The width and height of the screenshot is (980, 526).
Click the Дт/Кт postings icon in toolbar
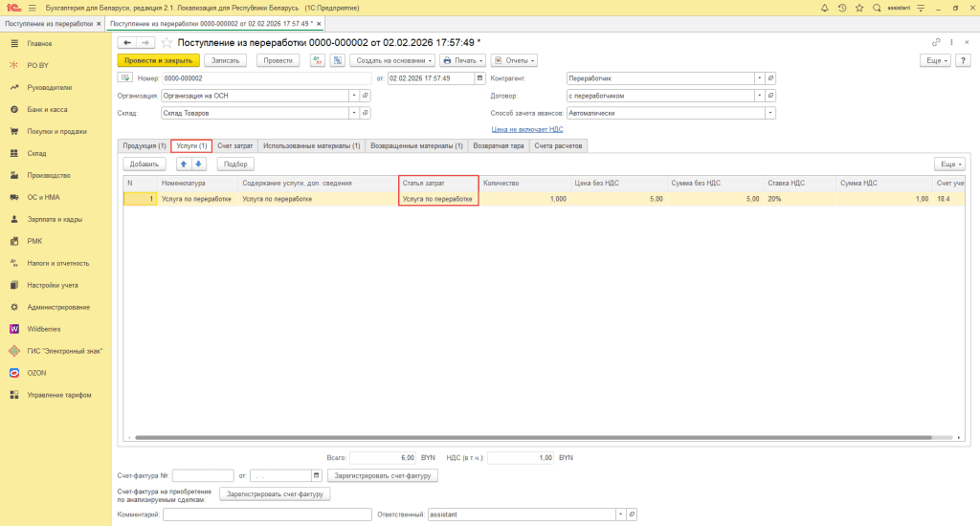(317, 60)
